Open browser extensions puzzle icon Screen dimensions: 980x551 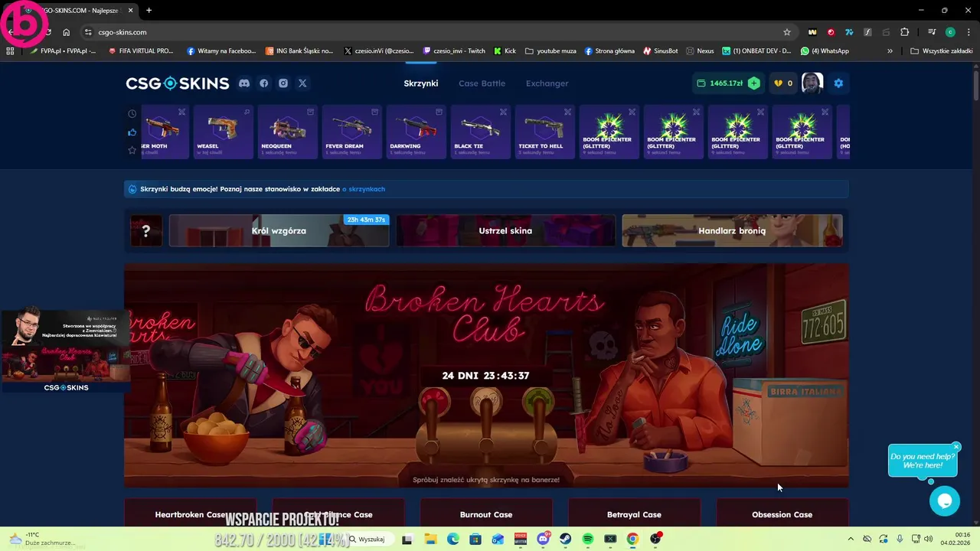[x=905, y=32]
